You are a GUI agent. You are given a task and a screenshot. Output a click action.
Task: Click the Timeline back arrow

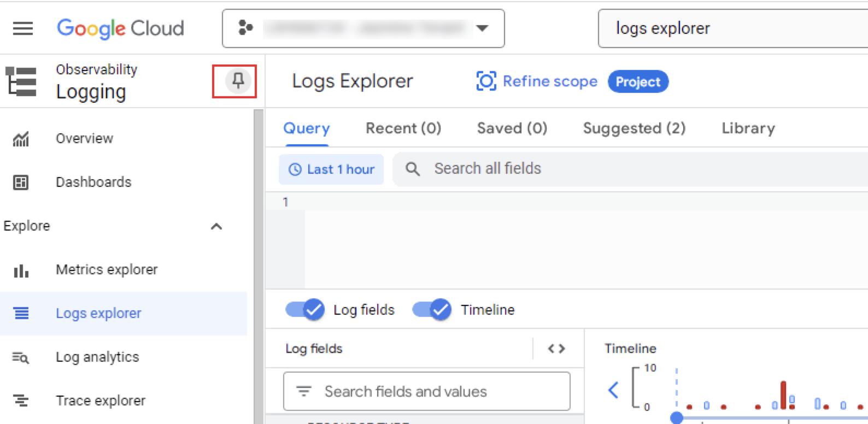[613, 390]
